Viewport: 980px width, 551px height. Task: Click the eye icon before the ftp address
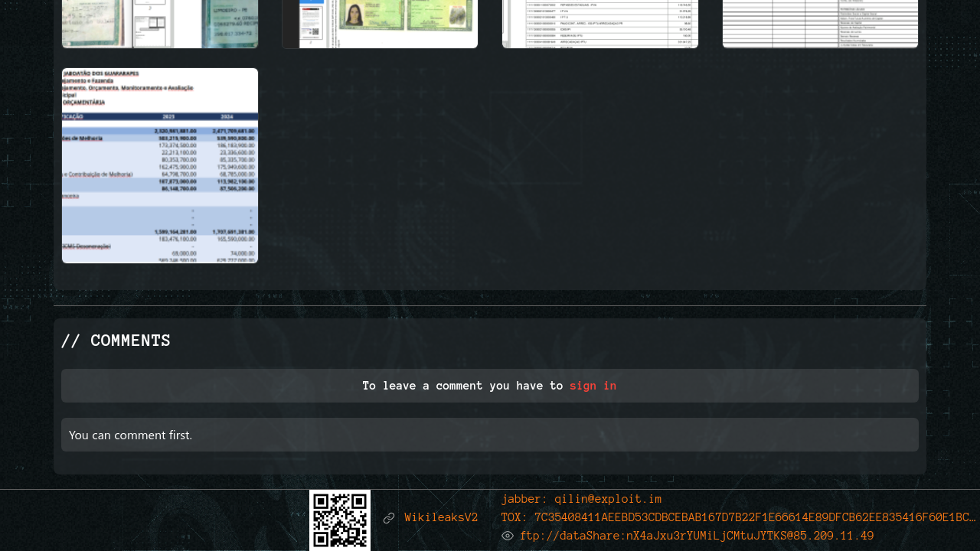tap(507, 536)
